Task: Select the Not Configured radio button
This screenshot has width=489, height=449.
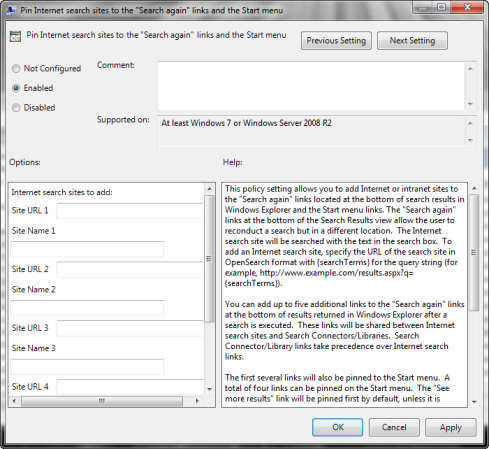Action: pos(16,69)
